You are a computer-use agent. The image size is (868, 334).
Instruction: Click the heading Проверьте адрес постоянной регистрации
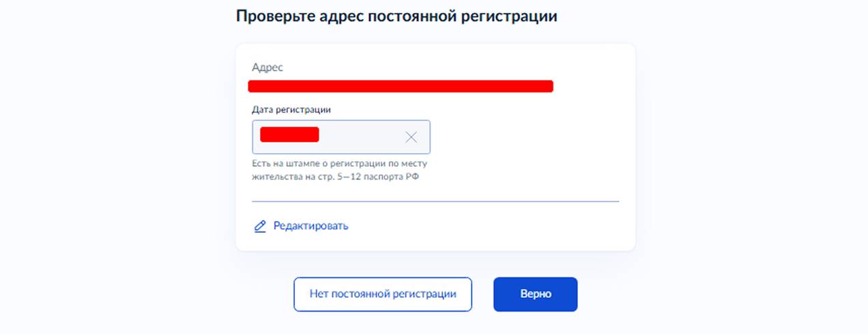[396, 16]
